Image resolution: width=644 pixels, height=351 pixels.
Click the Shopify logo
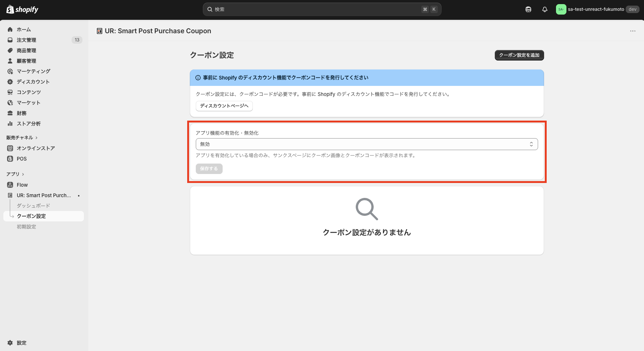[x=22, y=9]
